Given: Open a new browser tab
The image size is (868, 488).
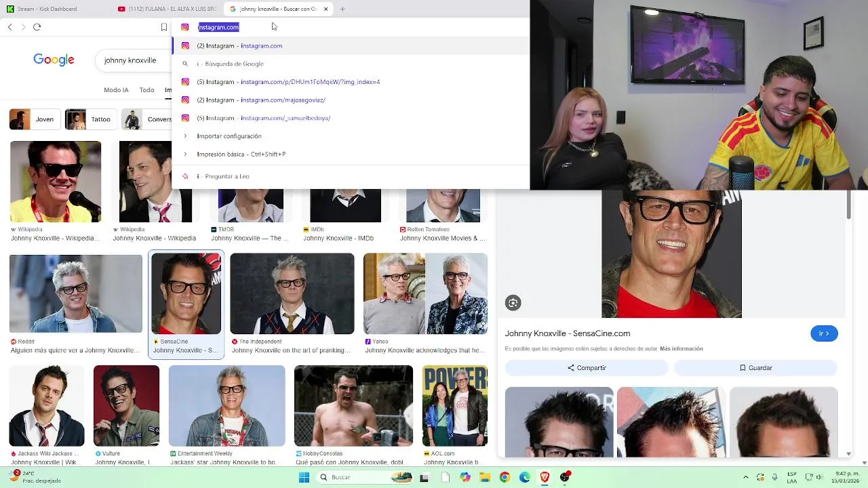Looking at the screenshot, I should [x=342, y=9].
